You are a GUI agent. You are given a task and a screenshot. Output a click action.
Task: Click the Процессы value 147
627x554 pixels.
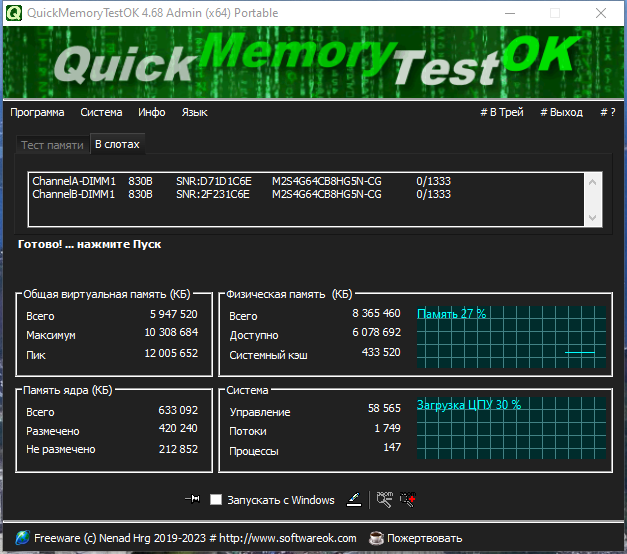[392, 447]
